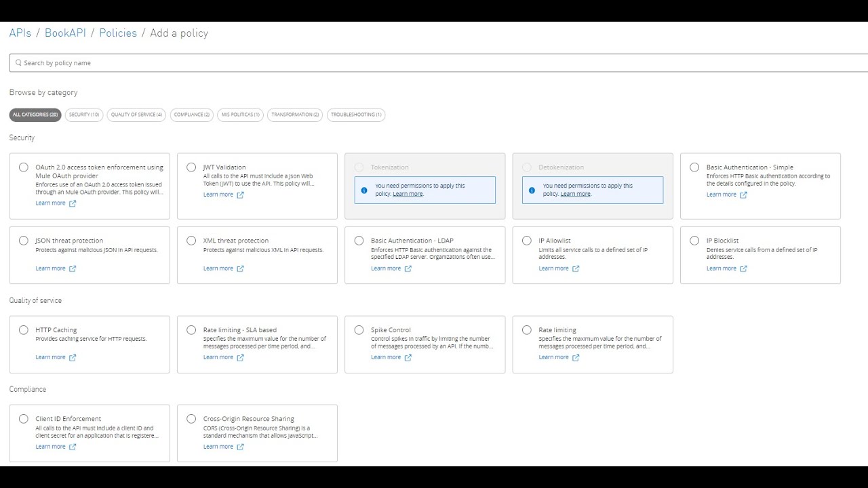Select JSON threat protection radio

point(24,241)
